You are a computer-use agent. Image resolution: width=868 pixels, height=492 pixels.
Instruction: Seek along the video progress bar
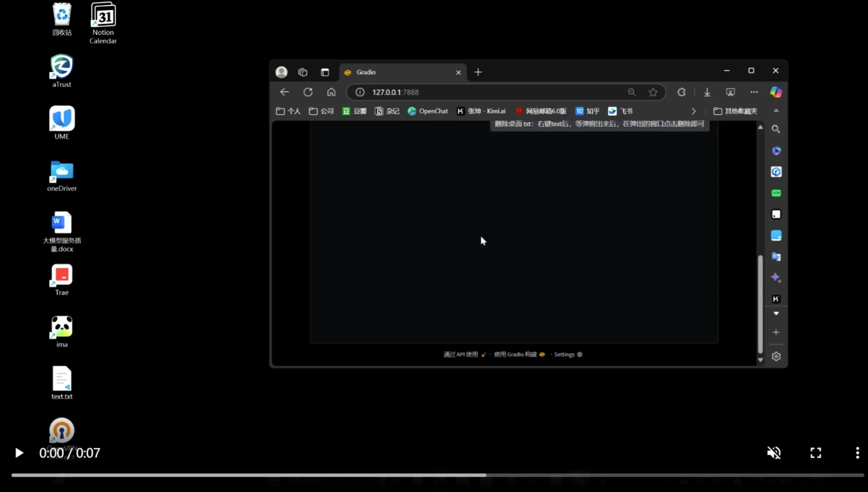click(x=438, y=475)
